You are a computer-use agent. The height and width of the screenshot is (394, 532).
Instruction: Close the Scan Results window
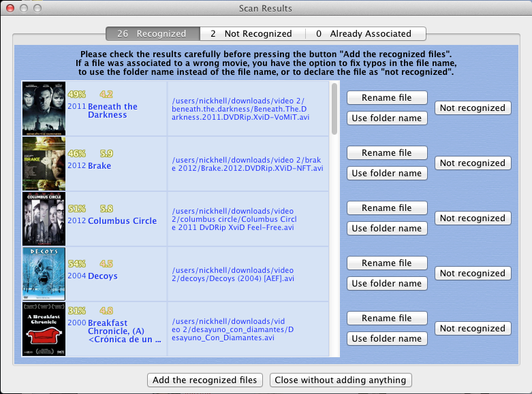pos(10,8)
